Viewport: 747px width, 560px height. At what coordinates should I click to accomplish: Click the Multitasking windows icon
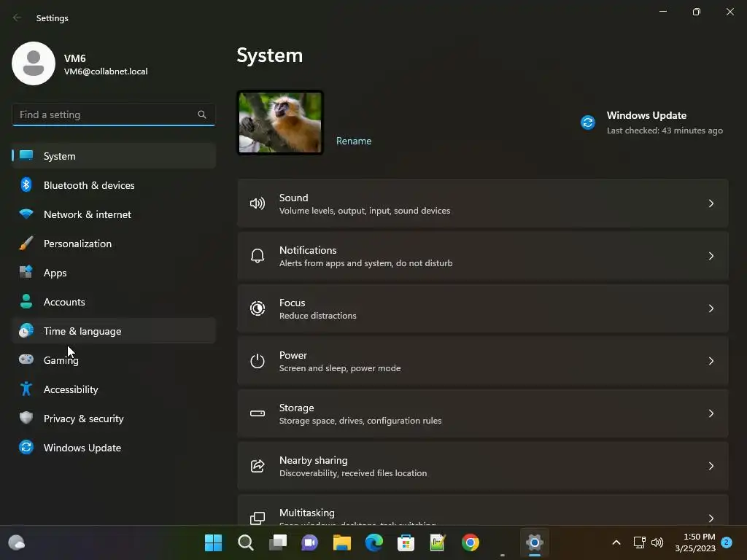click(258, 518)
